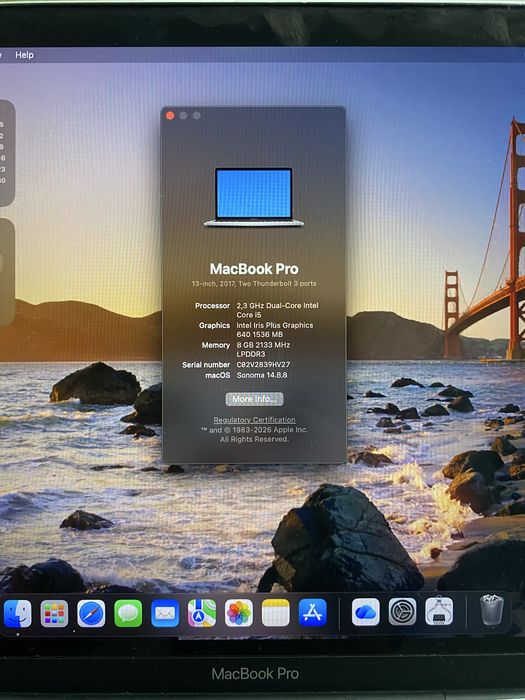The width and height of the screenshot is (525, 700).
Task: Click the Memory label
Action: [216, 346]
